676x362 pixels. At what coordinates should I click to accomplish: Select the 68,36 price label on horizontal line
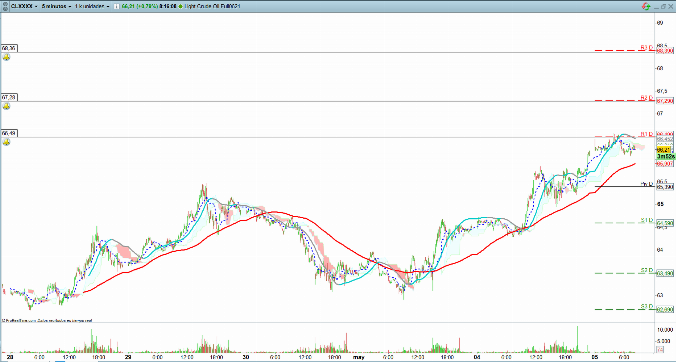[x=9, y=48]
